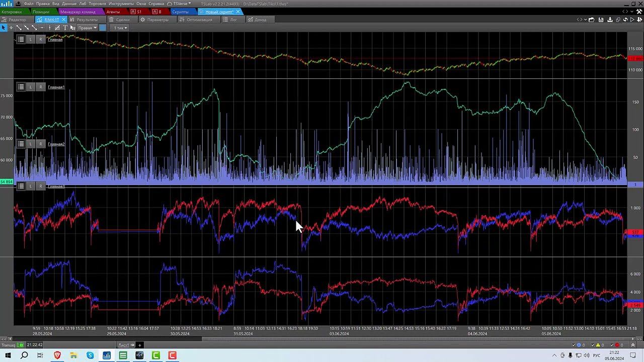The height and width of the screenshot is (362, 644).
Task: Open legend menu of Главная1 pane
Action: [21, 87]
